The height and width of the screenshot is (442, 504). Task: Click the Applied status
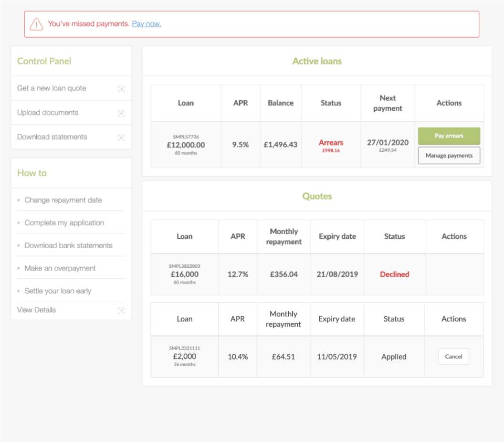(x=394, y=357)
